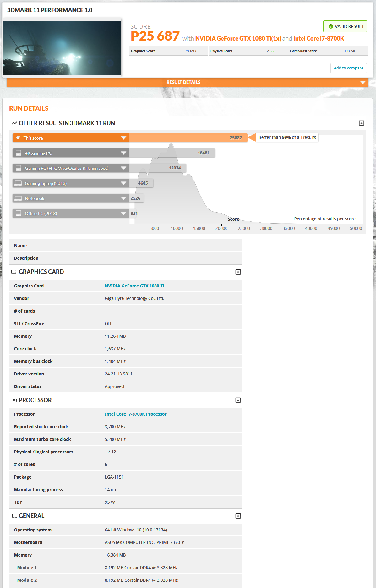
Task: Click the Maximum turbo core clock value 5,200 MHz
Action: click(115, 439)
